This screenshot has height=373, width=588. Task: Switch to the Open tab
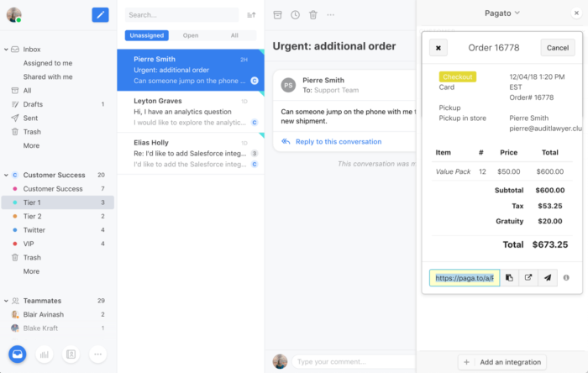pos(191,35)
